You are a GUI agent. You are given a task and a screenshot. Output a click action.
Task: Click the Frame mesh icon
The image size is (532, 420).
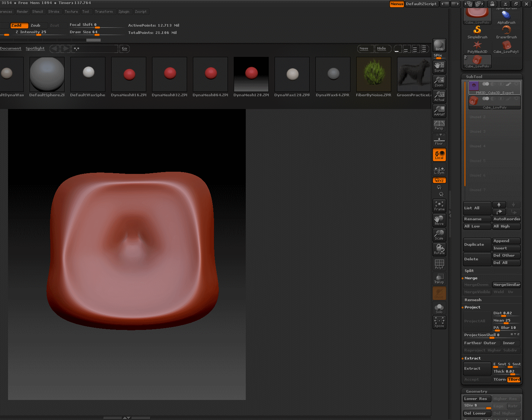click(x=439, y=206)
